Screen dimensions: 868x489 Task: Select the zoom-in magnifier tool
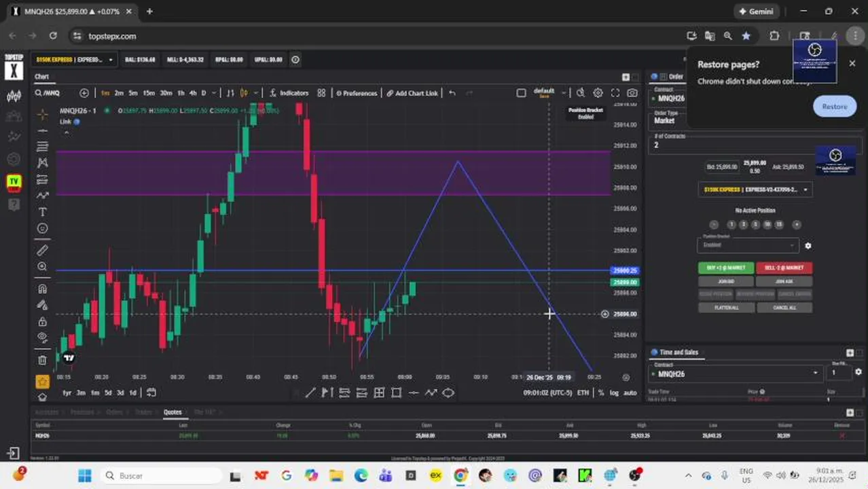click(x=42, y=267)
